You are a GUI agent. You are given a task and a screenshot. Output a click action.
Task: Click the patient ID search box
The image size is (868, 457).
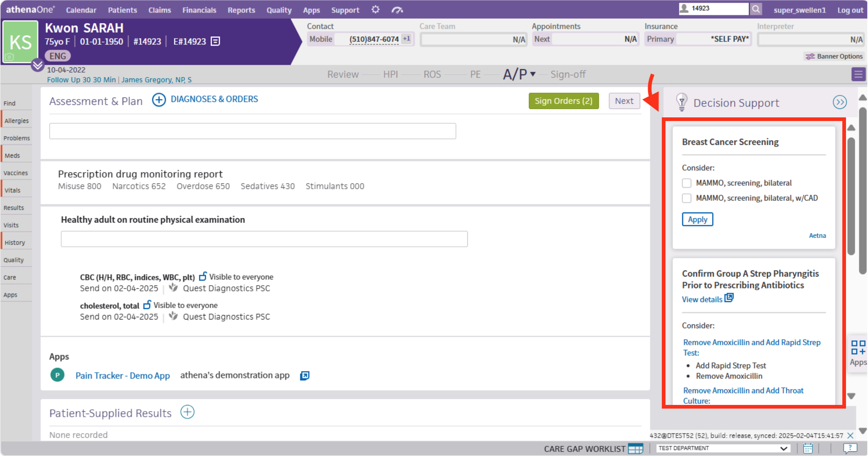(714, 8)
